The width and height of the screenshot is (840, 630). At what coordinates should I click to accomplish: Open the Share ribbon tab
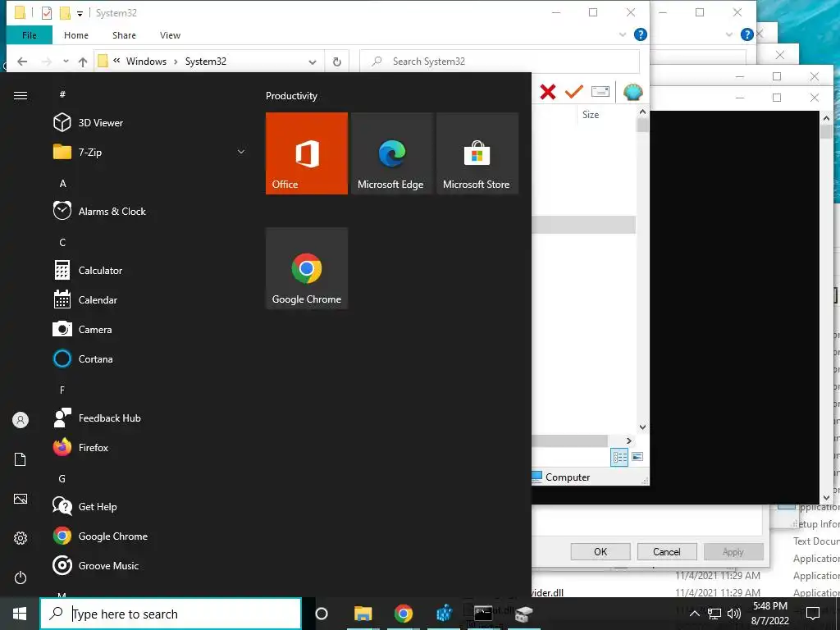(124, 35)
